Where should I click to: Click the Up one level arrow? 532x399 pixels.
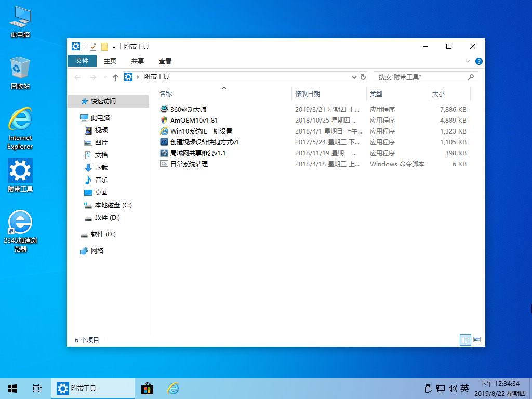coord(116,77)
